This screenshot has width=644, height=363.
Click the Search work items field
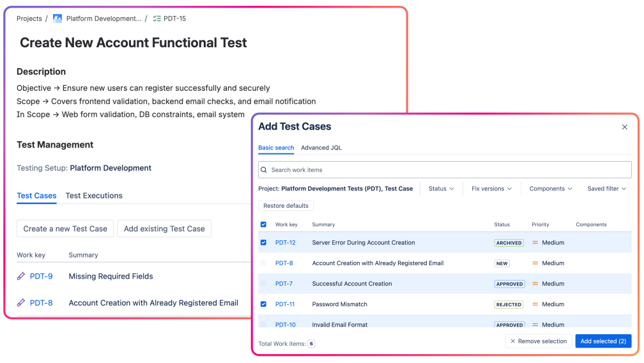point(447,170)
